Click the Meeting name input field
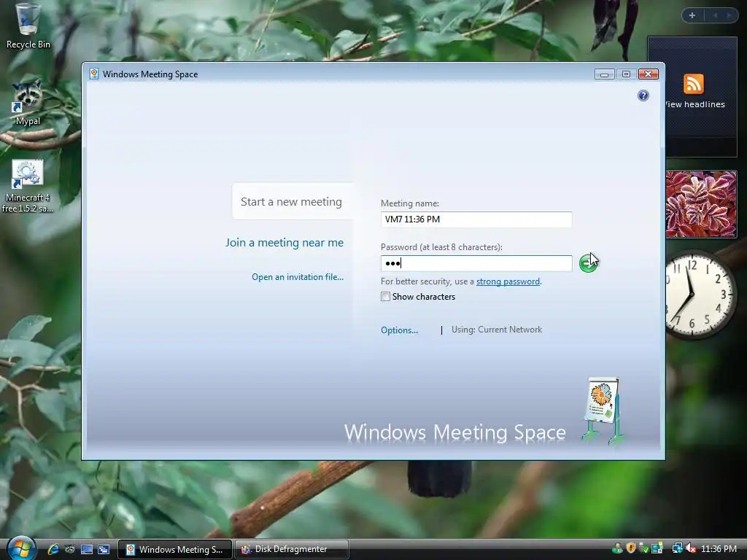 click(x=476, y=219)
